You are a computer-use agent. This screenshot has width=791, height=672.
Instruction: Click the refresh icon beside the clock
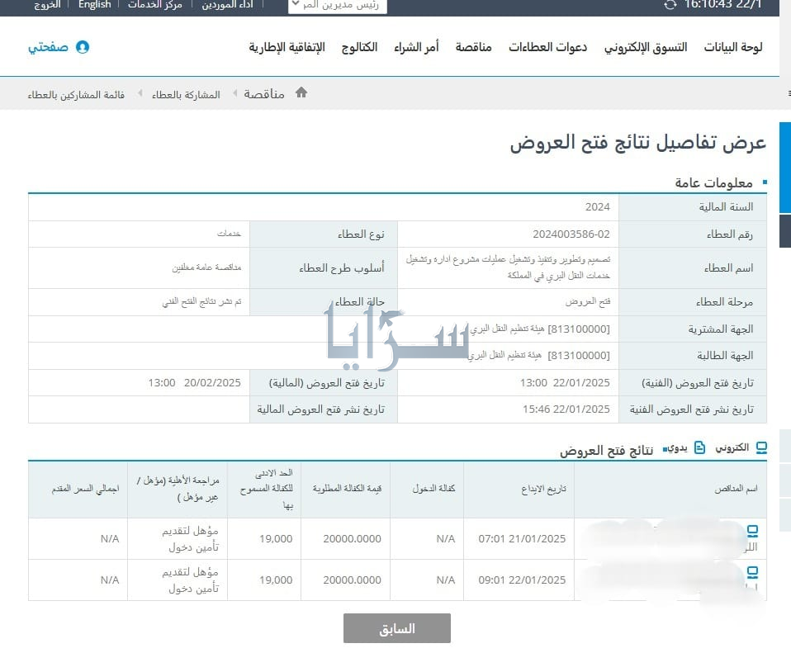[x=670, y=5]
